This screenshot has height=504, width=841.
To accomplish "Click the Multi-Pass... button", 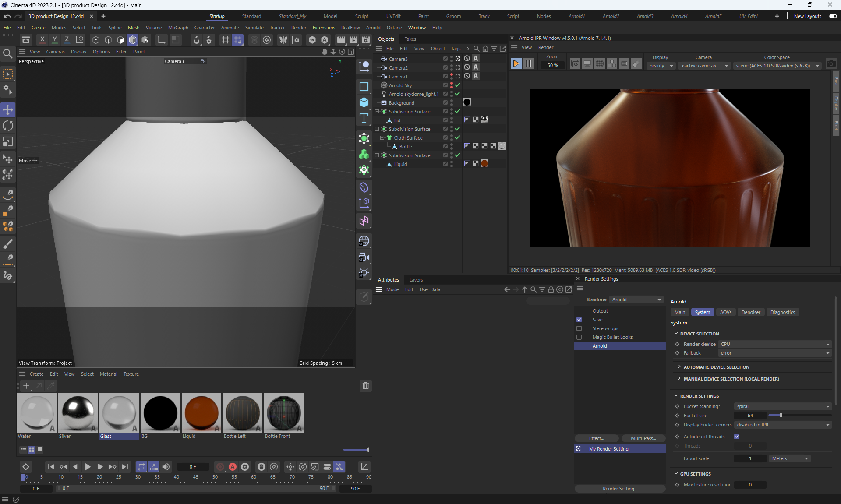I will [x=643, y=438].
